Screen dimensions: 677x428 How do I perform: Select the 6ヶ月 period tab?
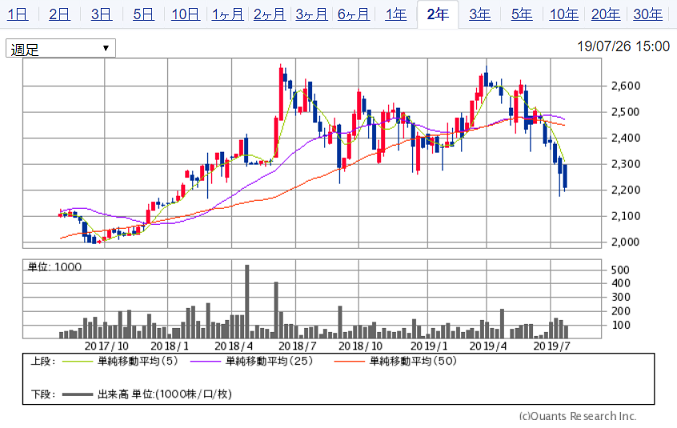pos(353,15)
